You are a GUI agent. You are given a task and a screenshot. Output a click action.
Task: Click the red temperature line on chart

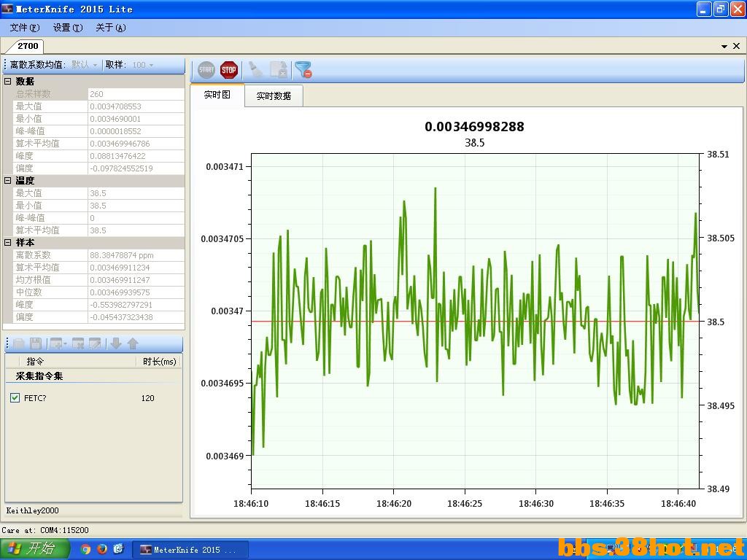(x=475, y=322)
